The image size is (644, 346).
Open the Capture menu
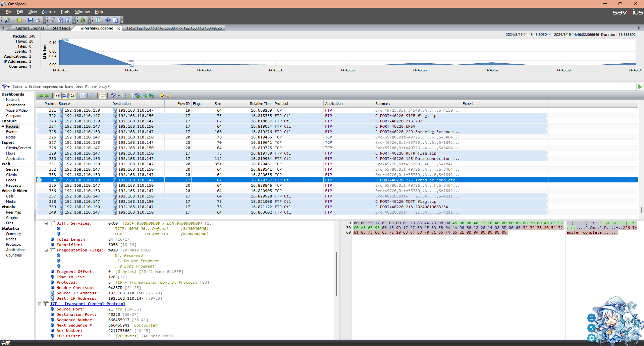click(49, 12)
